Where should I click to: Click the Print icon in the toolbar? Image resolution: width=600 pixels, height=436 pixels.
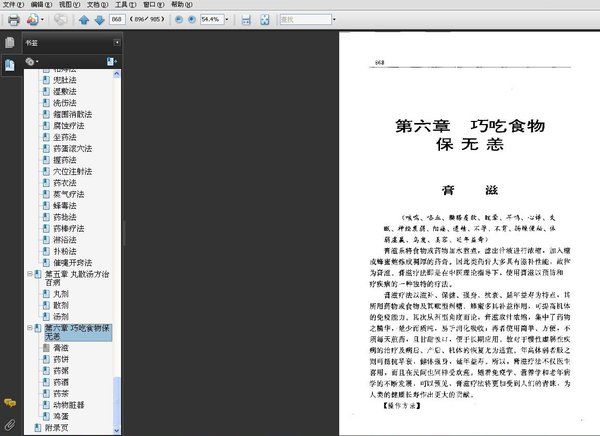[14, 20]
